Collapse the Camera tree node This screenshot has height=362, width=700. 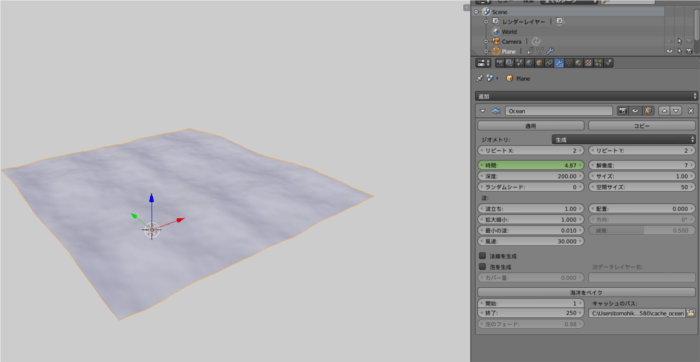point(486,42)
